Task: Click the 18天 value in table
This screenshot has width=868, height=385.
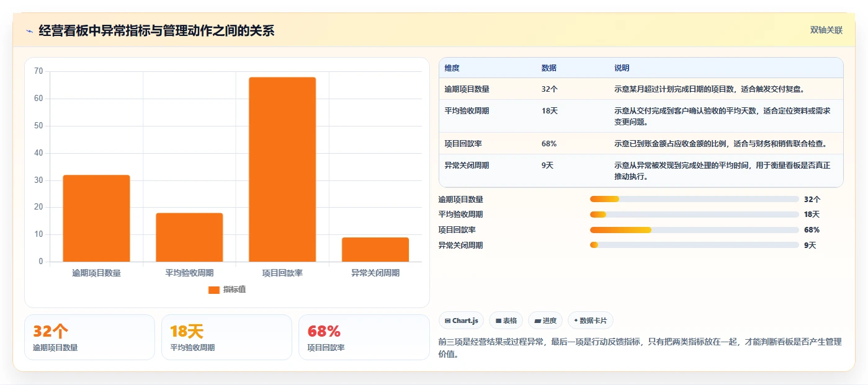Action: (550, 111)
